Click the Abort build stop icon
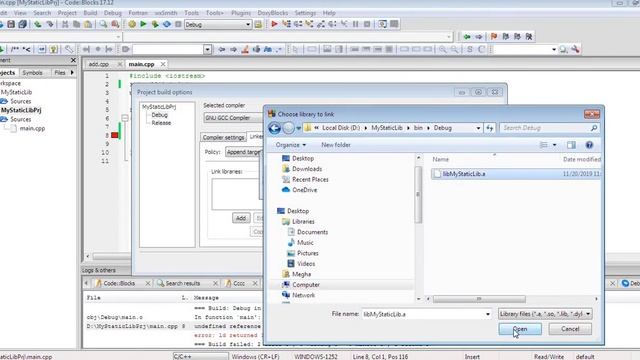The height and width of the screenshot is (360, 640). 178,24
